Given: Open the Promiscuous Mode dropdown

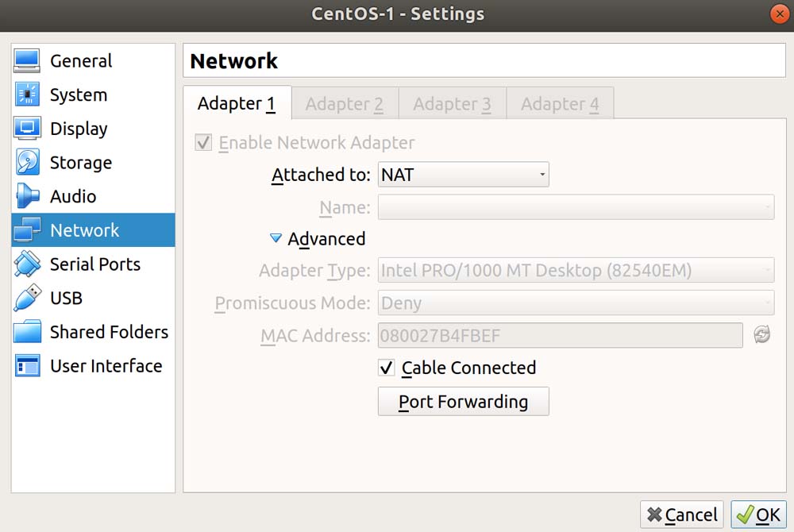Looking at the screenshot, I should point(576,303).
